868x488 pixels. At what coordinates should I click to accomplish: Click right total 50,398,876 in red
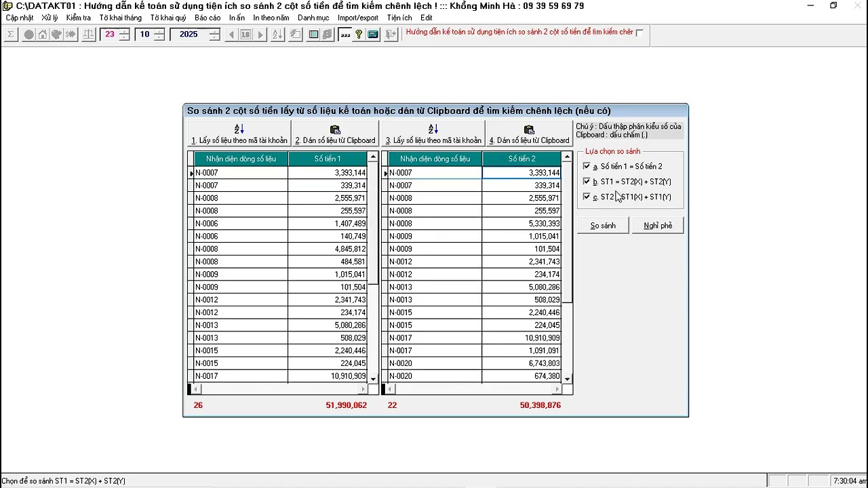tap(540, 405)
